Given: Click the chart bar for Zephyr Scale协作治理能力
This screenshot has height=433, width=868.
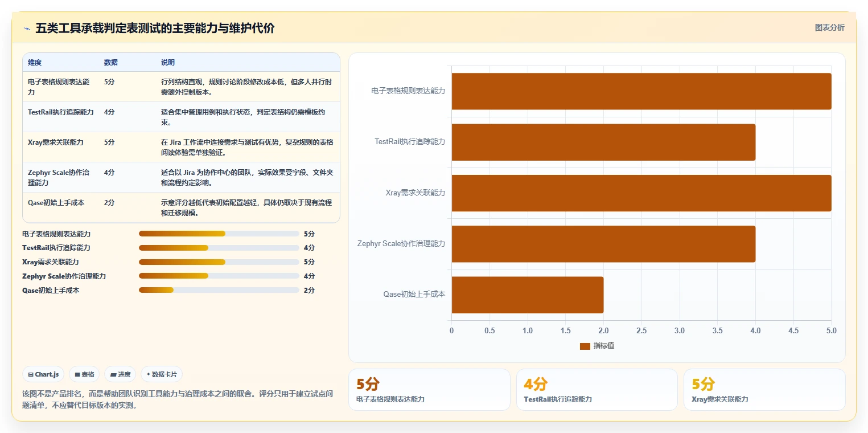Looking at the screenshot, I should click(603, 244).
